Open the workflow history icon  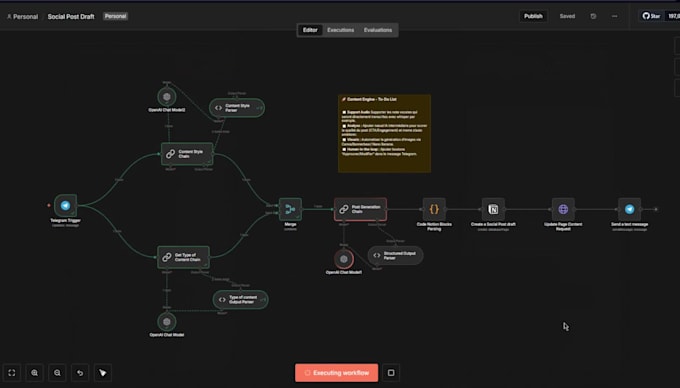[593, 16]
